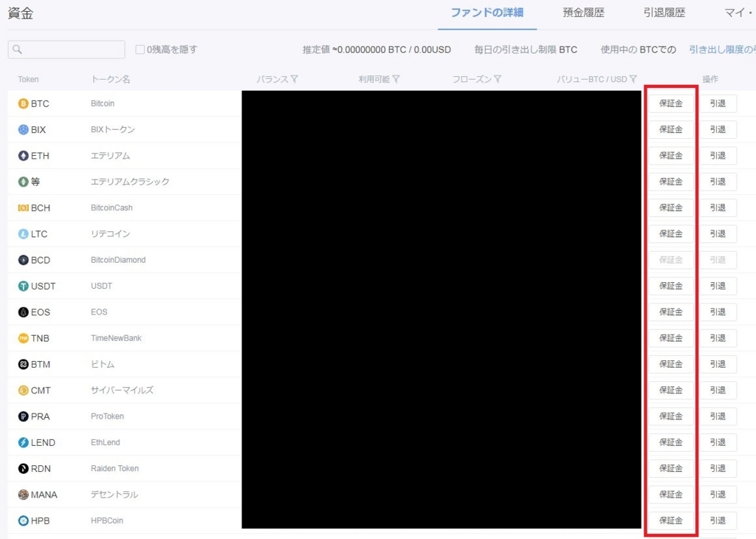Viewport: 756px width, 539px height.
Task: Click 保証金 button for BCH
Action: click(x=670, y=207)
